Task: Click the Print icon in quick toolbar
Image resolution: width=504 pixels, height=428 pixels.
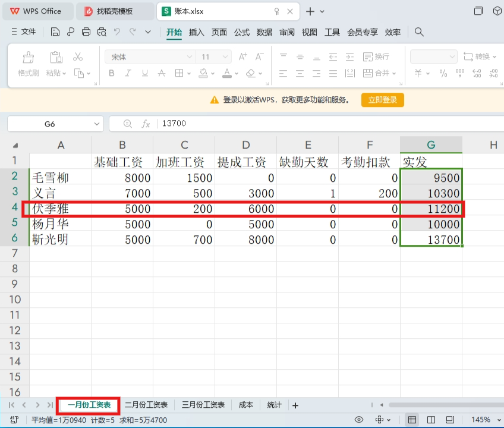Action: 86,32
